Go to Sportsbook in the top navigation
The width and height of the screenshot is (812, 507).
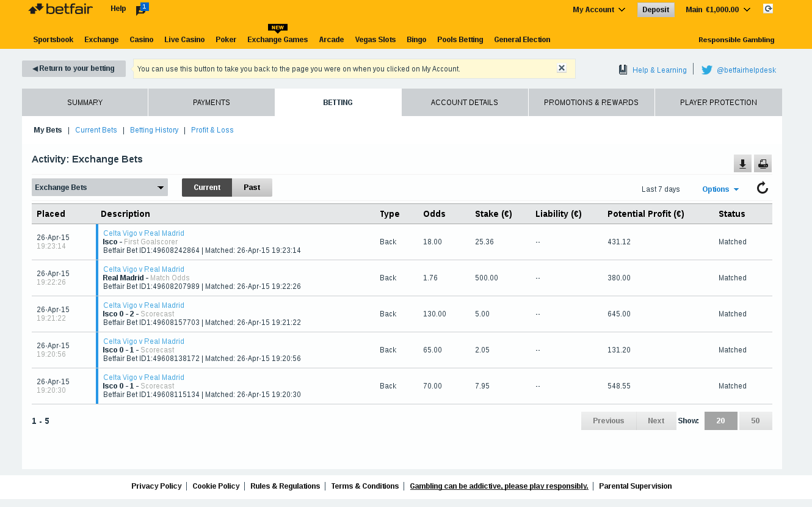click(x=53, y=40)
